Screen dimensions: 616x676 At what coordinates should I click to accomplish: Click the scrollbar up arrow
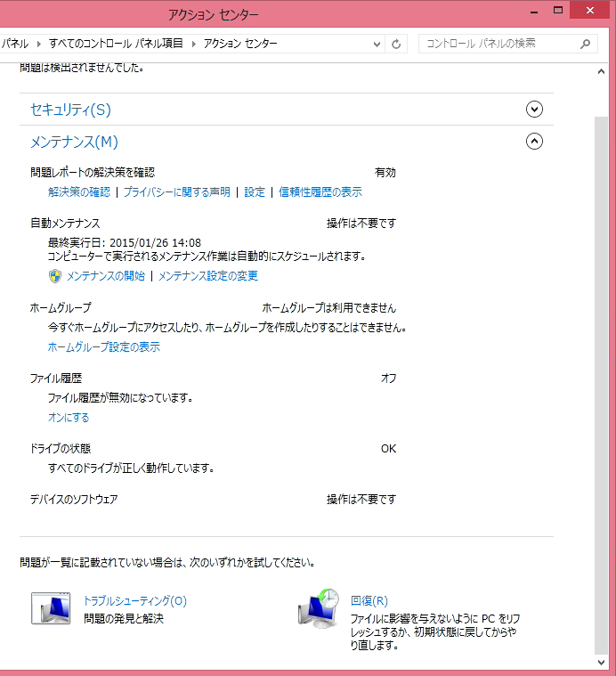click(601, 71)
